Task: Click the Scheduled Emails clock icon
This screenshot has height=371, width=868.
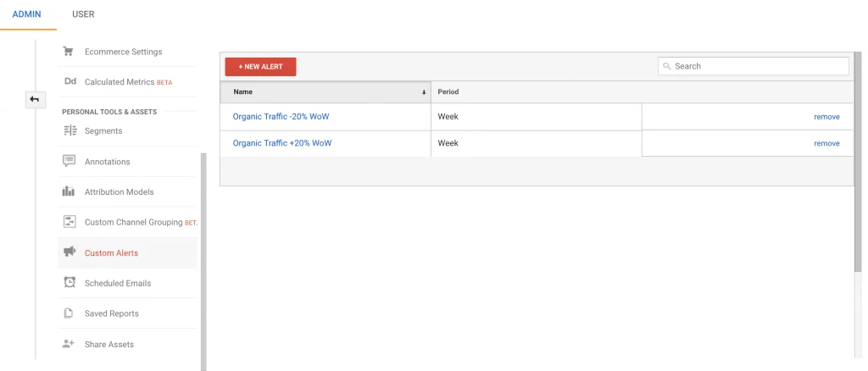Action: 70,283
